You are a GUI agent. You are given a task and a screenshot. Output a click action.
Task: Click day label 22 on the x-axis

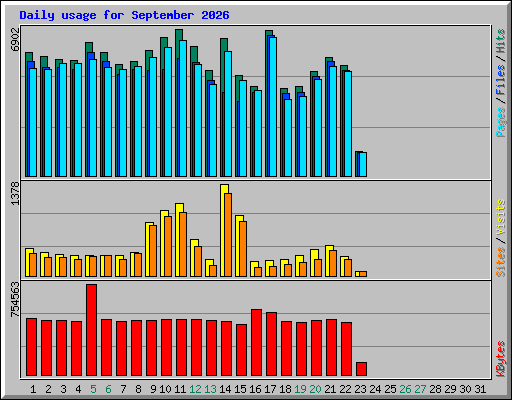(x=345, y=389)
